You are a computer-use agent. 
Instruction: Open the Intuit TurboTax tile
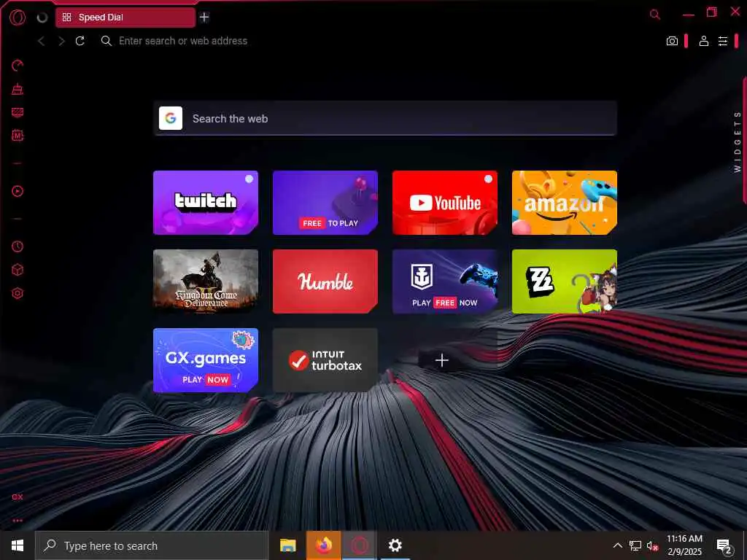[325, 360]
